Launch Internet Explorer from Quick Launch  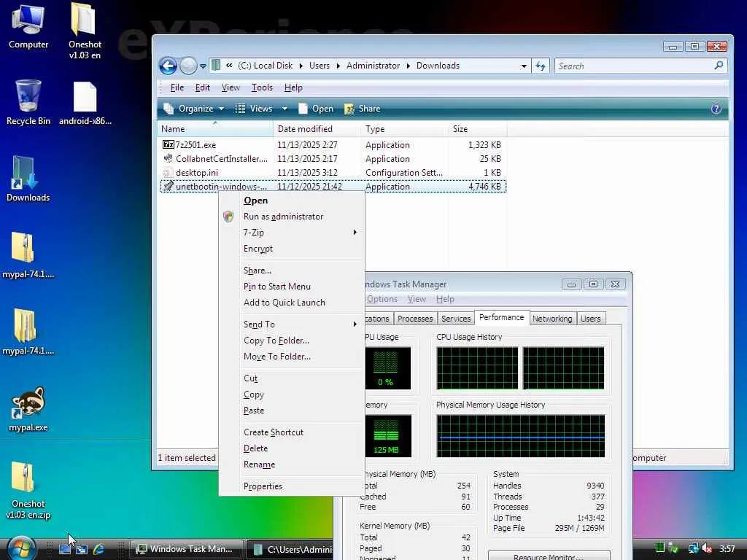98,548
